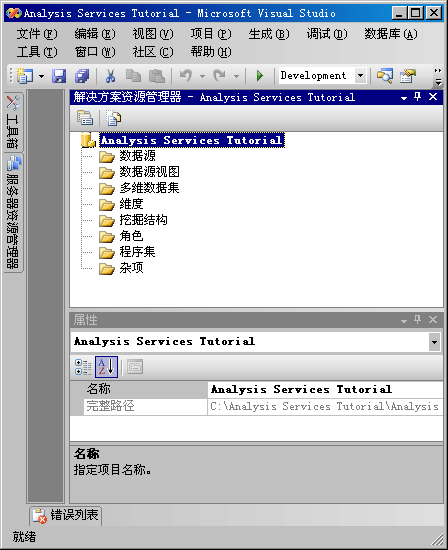Screen dimensions: 448x550
Task: Select the 完整路径 property row label
Action: pyautogui.click(x=145, y=407)
